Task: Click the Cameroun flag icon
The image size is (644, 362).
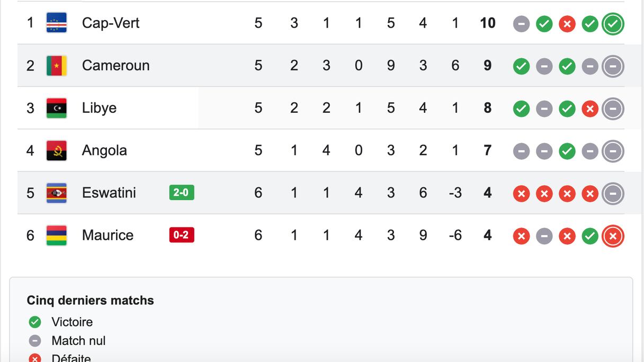Action: [x=57, y=66]
